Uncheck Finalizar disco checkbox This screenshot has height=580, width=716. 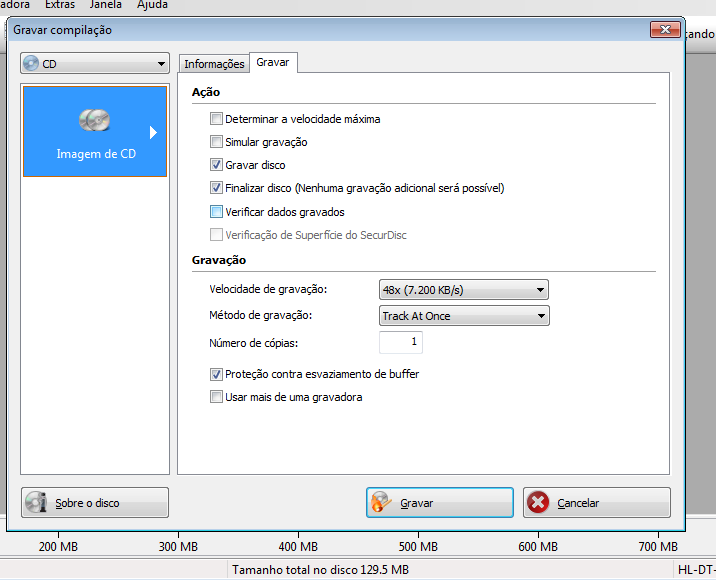217,188
